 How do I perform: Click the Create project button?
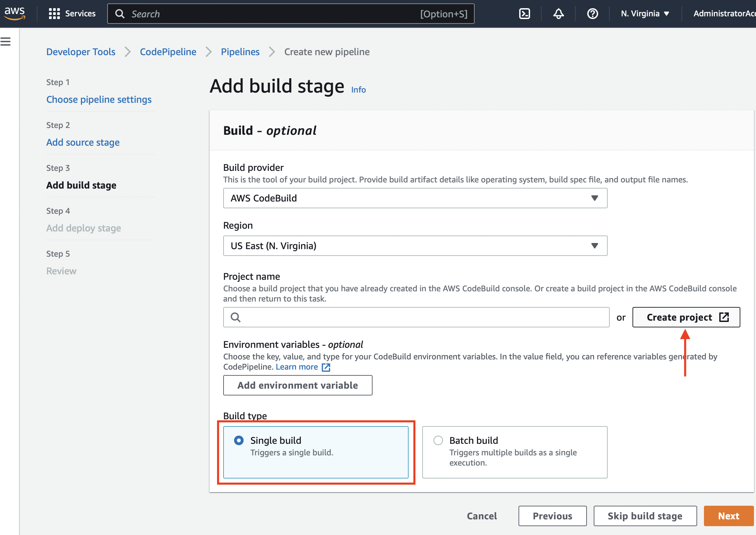coord(686,317)
